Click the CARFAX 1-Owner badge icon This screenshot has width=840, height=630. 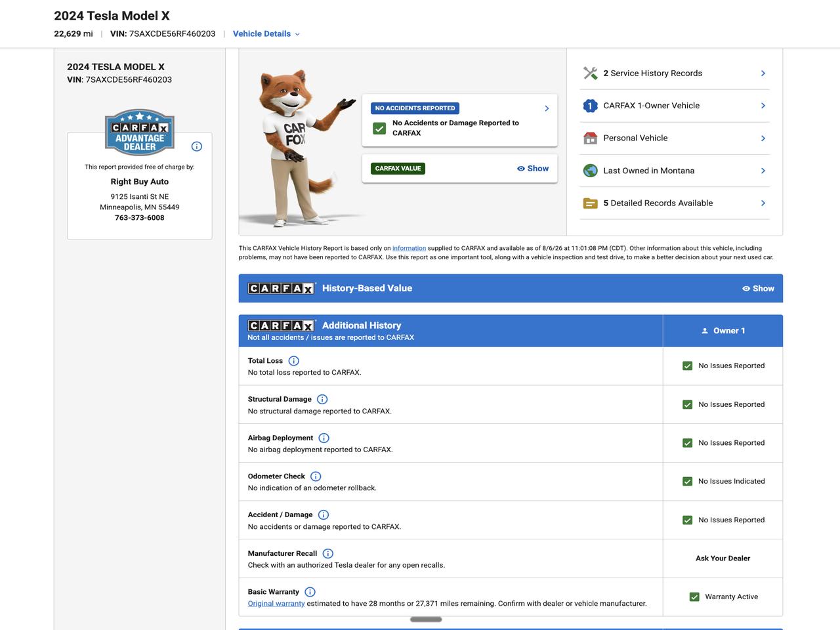590,106
